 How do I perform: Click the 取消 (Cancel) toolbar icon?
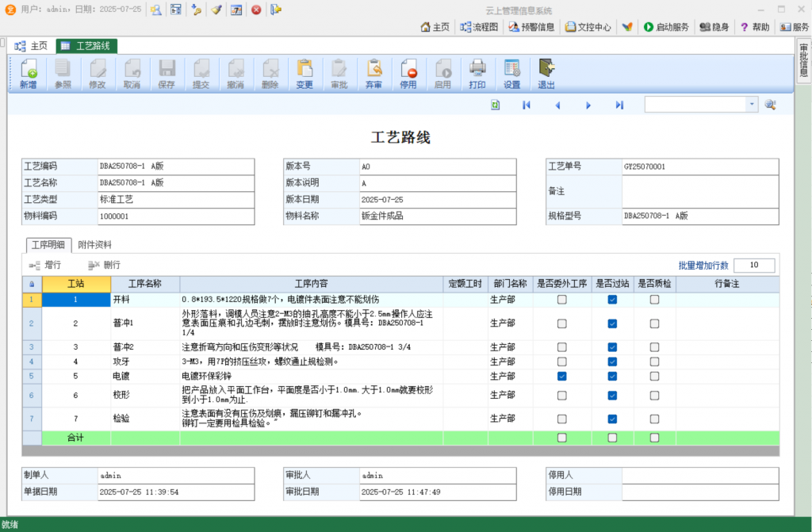click(x=132, y=74)
